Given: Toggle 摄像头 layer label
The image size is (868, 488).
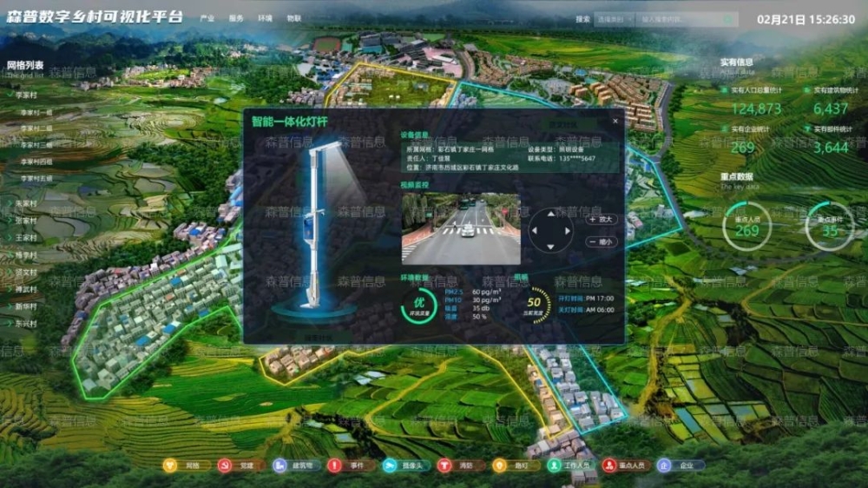Looking at the screenshot, I should (x=412, y=465).
